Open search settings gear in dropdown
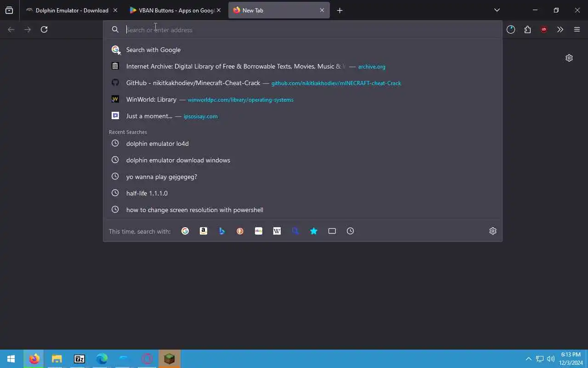 point(493,231)
